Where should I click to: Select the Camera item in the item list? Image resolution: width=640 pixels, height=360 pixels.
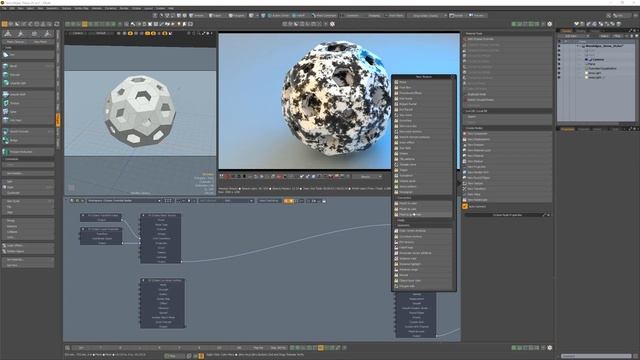pyautogui.click(x=598, y=60)
